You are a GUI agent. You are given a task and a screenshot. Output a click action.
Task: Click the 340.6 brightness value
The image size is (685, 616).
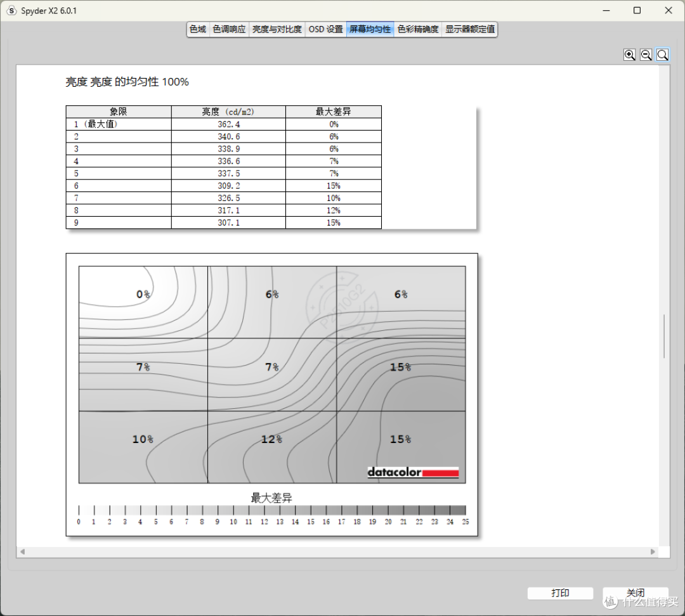click(x=228, y=136)
